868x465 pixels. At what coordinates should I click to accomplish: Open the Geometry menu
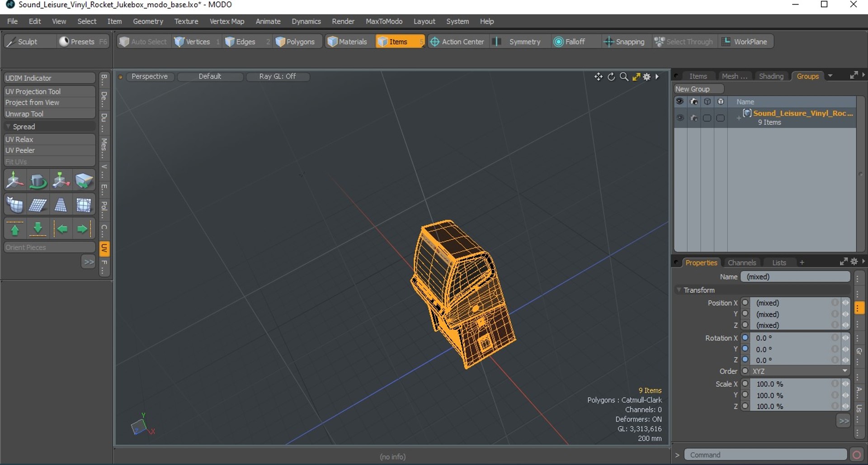148,21
